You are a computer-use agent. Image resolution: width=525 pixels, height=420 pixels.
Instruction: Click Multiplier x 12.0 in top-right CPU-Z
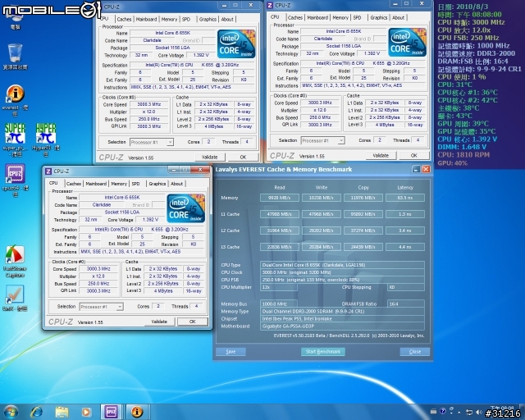[x=320, y=110]
